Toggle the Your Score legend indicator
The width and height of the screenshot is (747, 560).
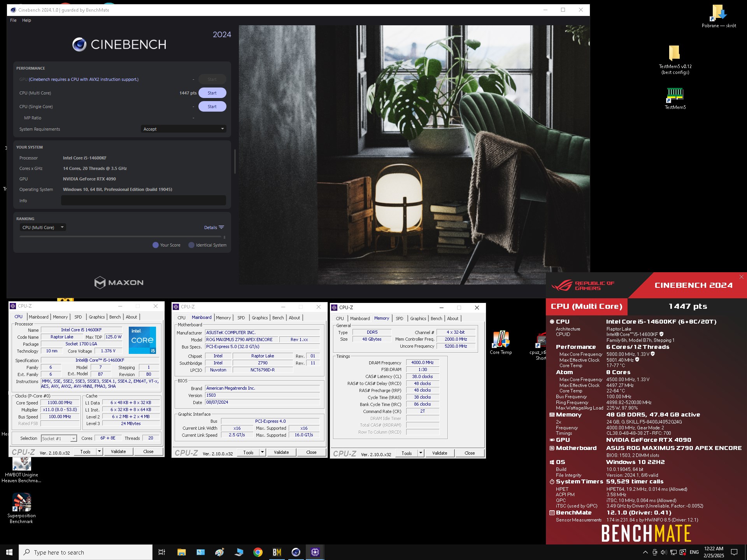156,245
